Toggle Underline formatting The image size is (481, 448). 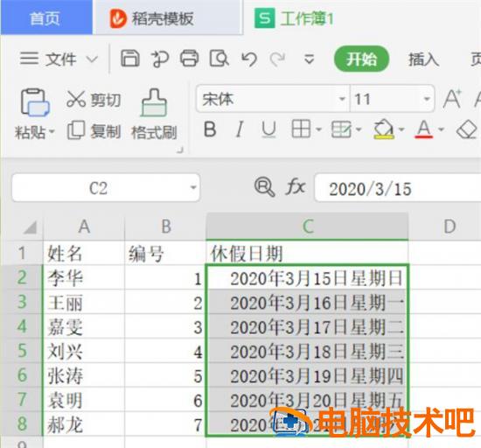point(269,129)
